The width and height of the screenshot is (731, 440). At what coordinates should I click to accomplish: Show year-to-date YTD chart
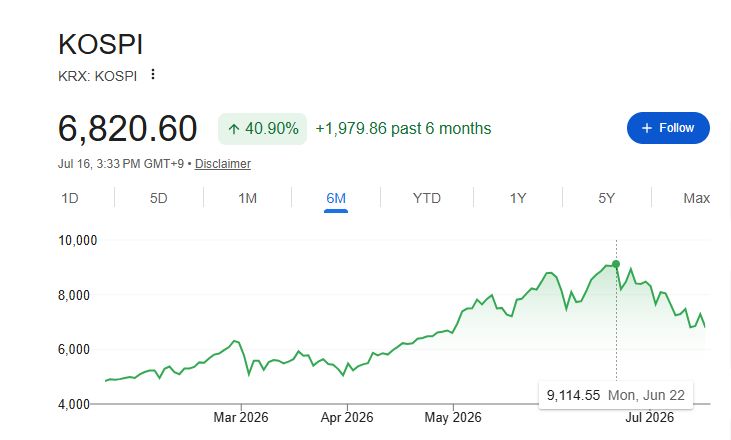click(x=427, y=199)
